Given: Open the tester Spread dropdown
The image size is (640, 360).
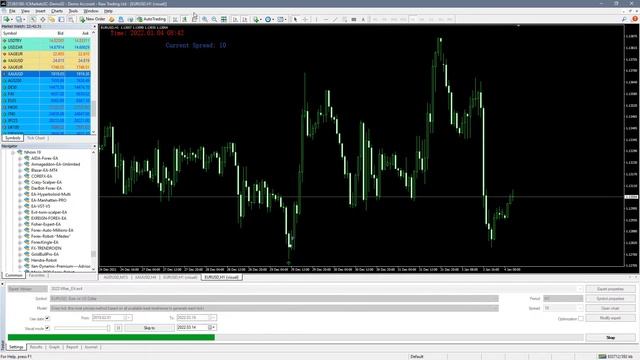Looking at the screenshot, I should click(x=580, y=308).
